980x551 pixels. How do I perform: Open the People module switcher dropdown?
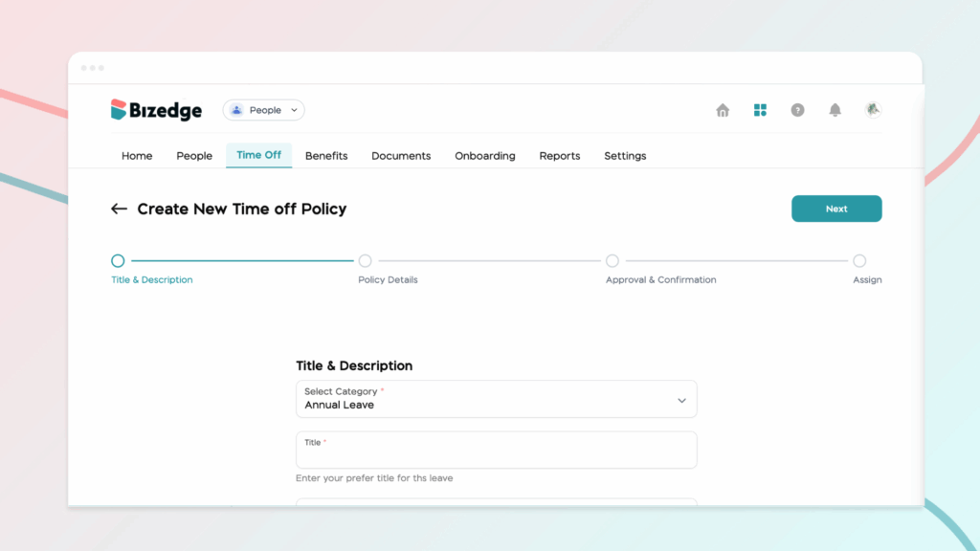(263, 110)
